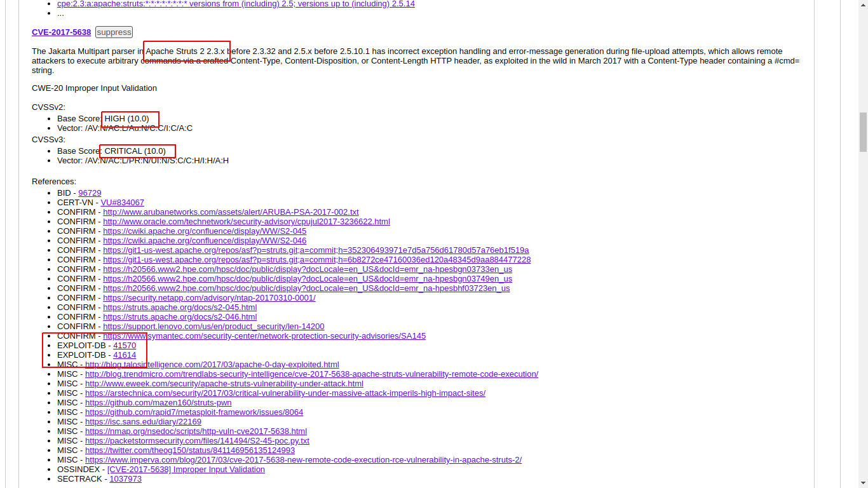The height and width of the screenshot is (488, 868).
Task: Open OSSINDEX Improper Input Validation link
Action: [186, 470]
